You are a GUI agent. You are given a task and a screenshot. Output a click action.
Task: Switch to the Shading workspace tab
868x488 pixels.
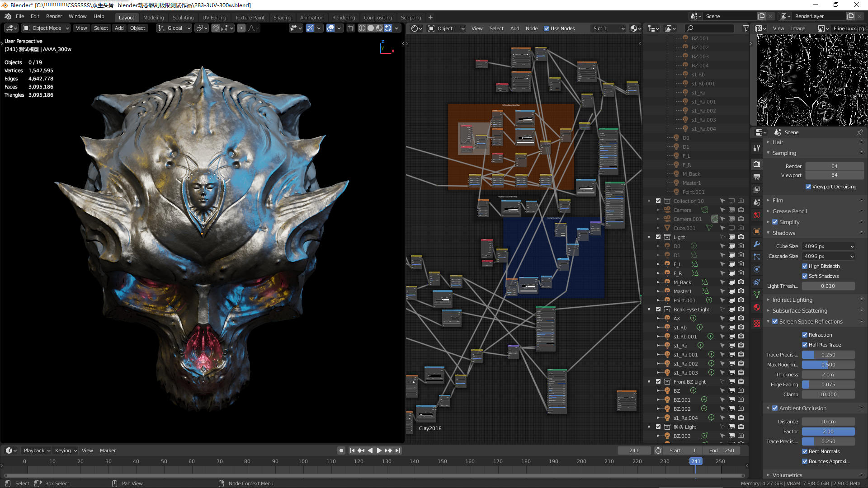pyautogui.click(x=282, y=17)
